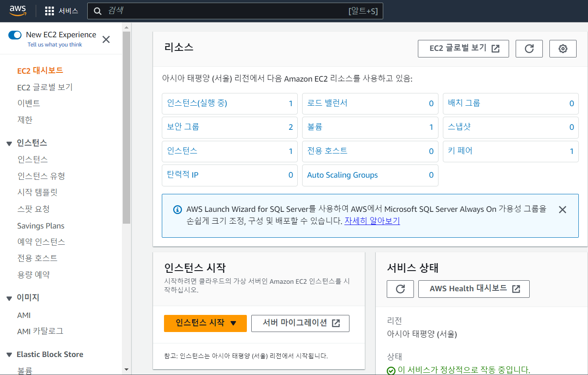
Task: Open 리소스 settings gear
Action: click(x=563, y=49)
